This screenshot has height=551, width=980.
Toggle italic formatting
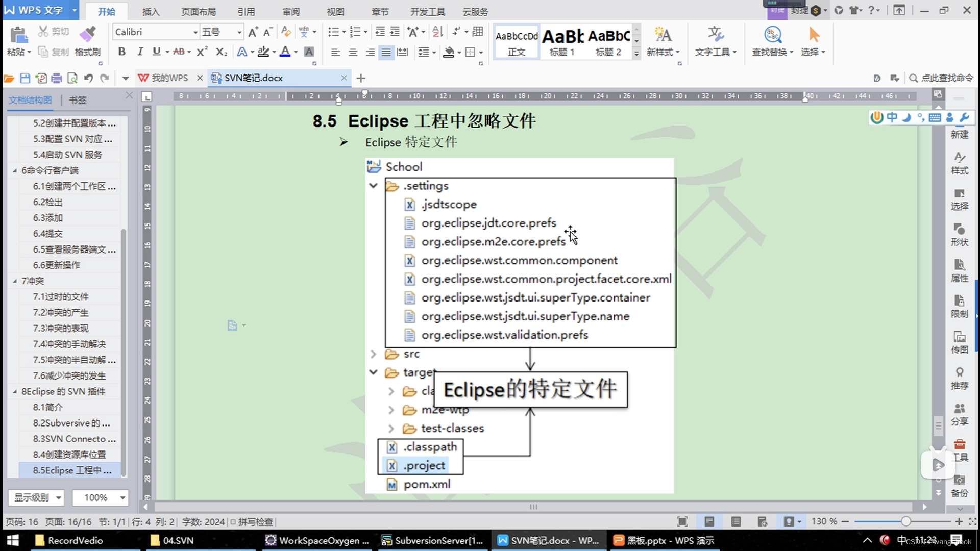(139, 52)
